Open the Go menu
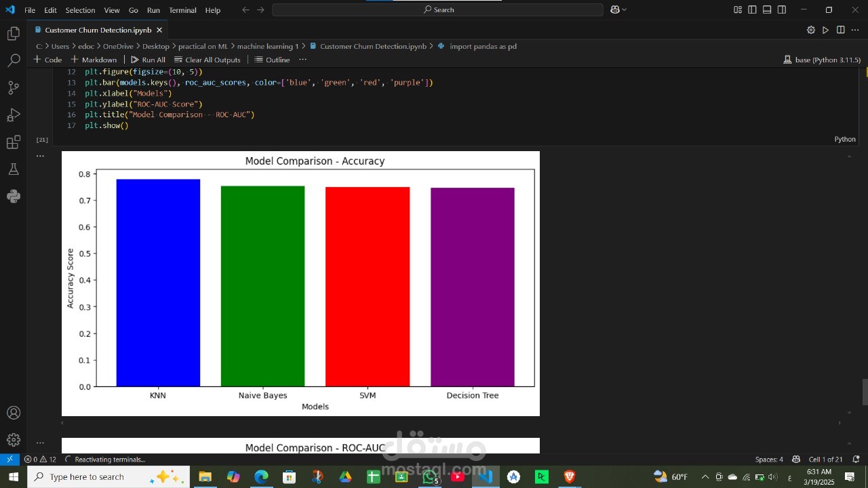Image resolution: width=868 pixels, height=488 pixels. click(134, 10)
